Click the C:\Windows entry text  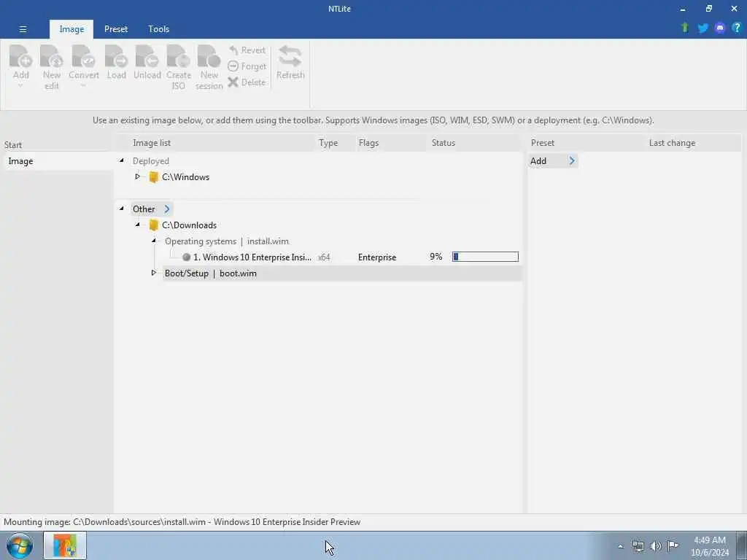click(186, 177)
